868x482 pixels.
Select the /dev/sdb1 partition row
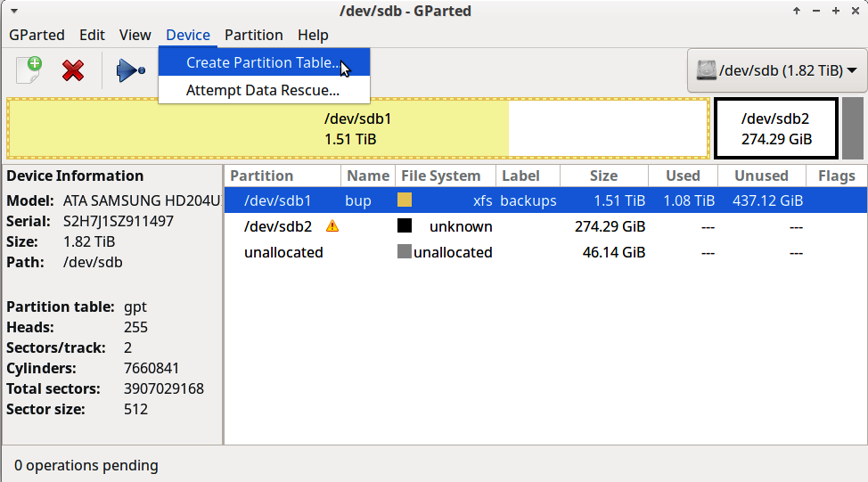[545, 200]
